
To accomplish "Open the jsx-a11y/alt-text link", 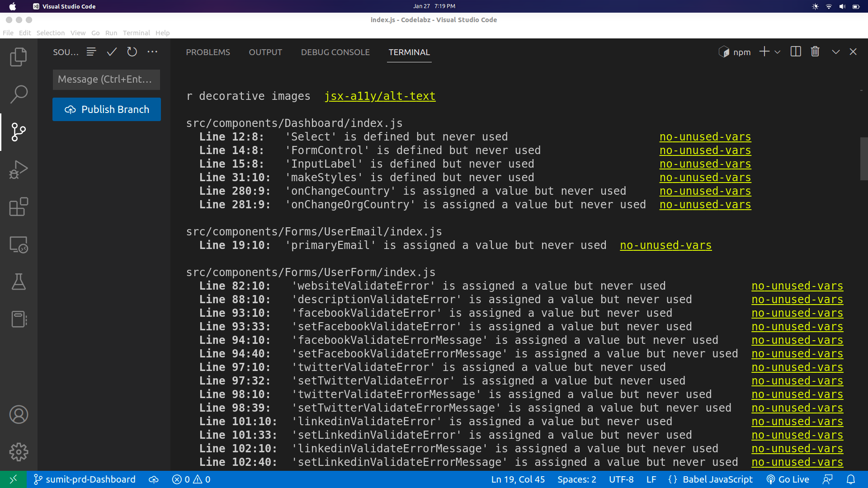I will click(380, 96).
